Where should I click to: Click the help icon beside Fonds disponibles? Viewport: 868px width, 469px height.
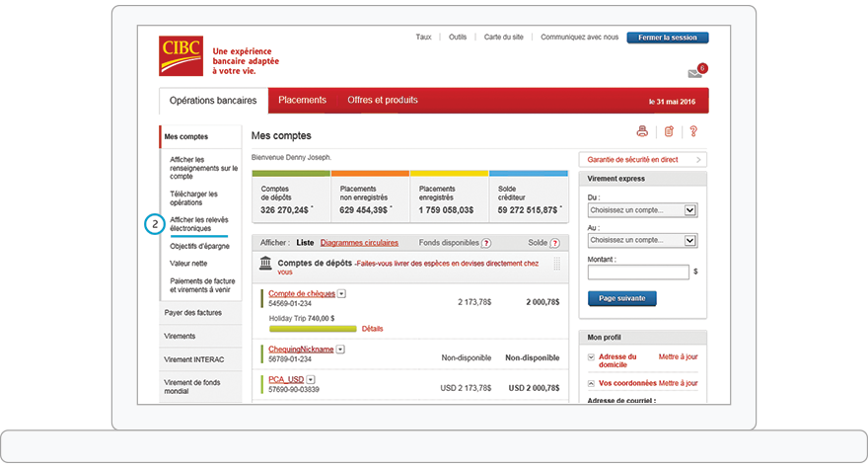tap(486, 243)
